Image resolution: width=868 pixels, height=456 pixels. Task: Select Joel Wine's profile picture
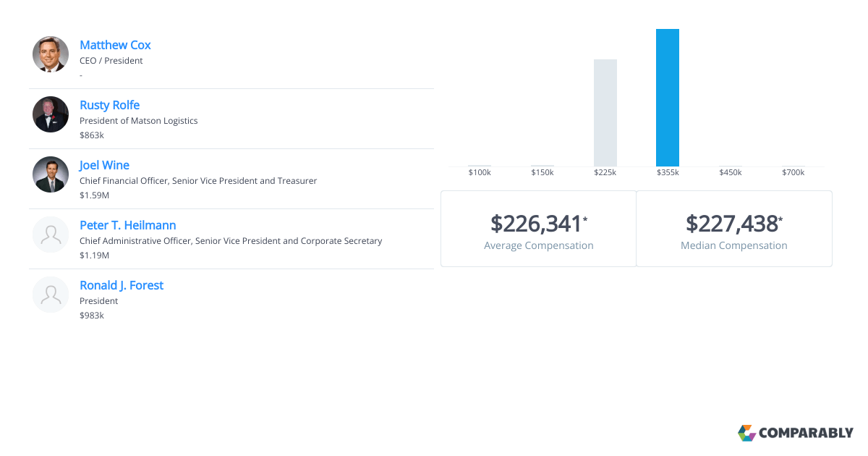pyautogui.click(x=50, y=174)
